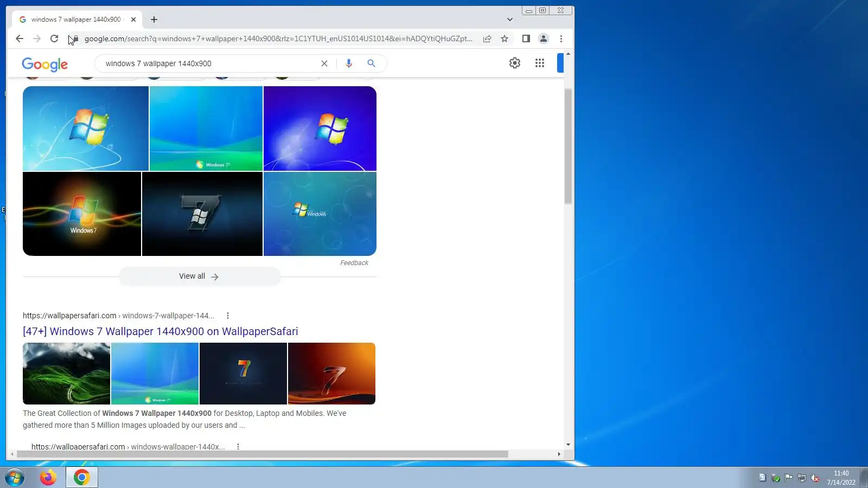868x488 pixels.
Task: Reload the current page
Action: tap(54, 38)
